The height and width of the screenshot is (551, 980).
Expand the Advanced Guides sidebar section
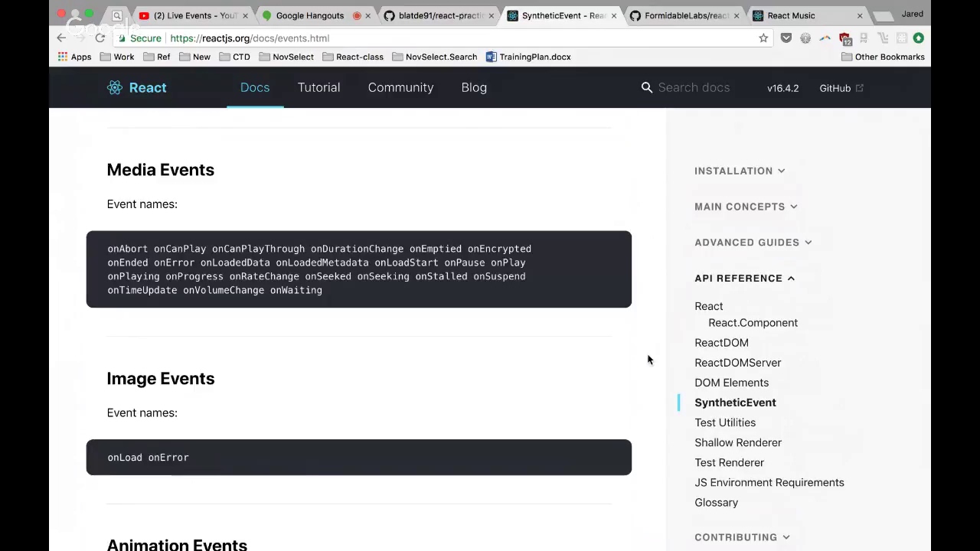click(x=753, y=243)
